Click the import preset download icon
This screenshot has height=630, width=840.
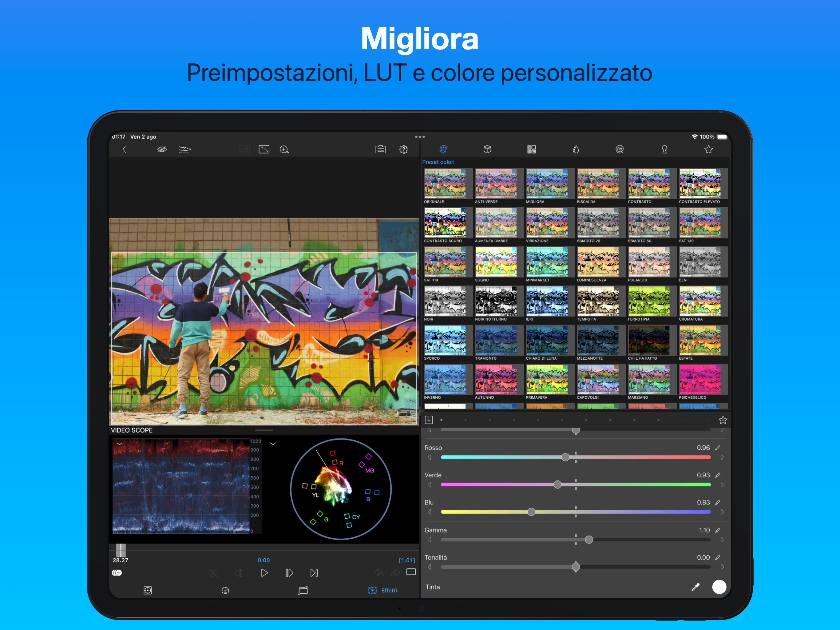point(429,420)
